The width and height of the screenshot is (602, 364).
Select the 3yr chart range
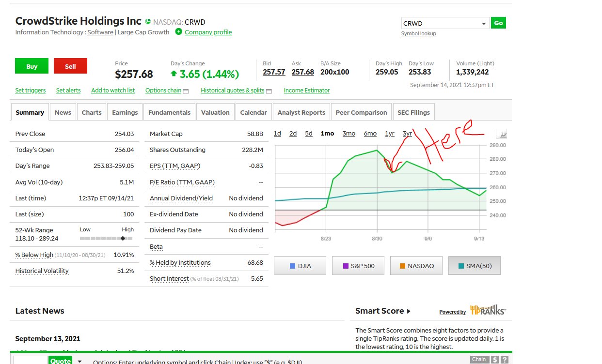tap(407, 134)
